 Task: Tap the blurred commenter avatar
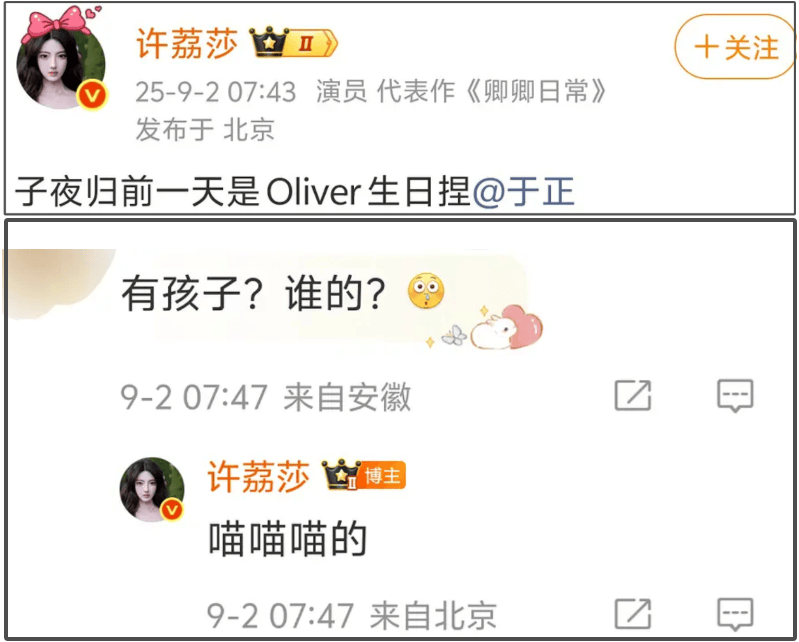(59, 283)
